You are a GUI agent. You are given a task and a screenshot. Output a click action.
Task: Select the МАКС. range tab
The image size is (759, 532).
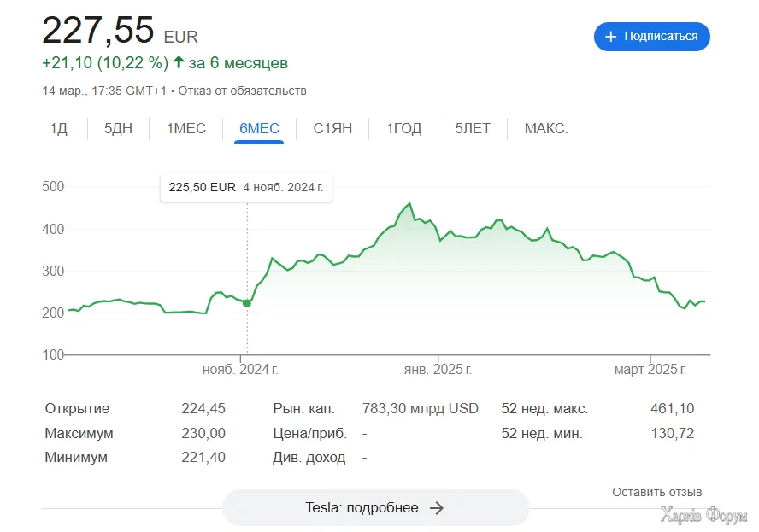click(x=546, y=129)
